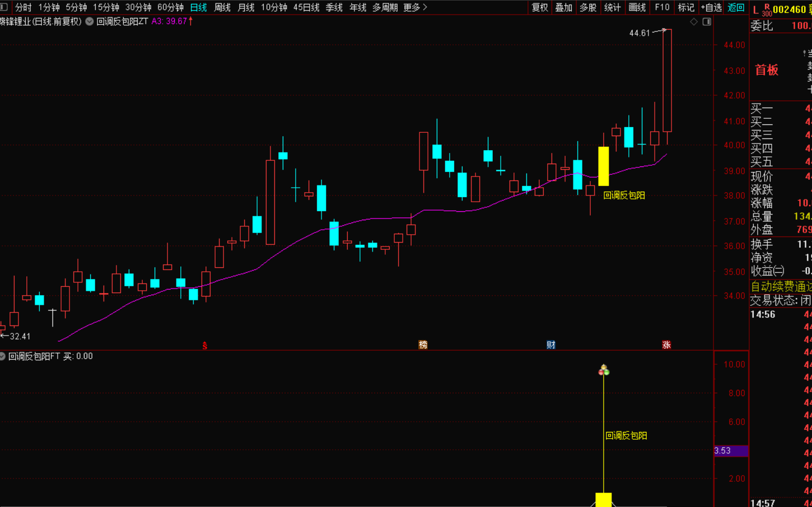Click the red 涨 marker on timeline

click(x=666, y=345)
